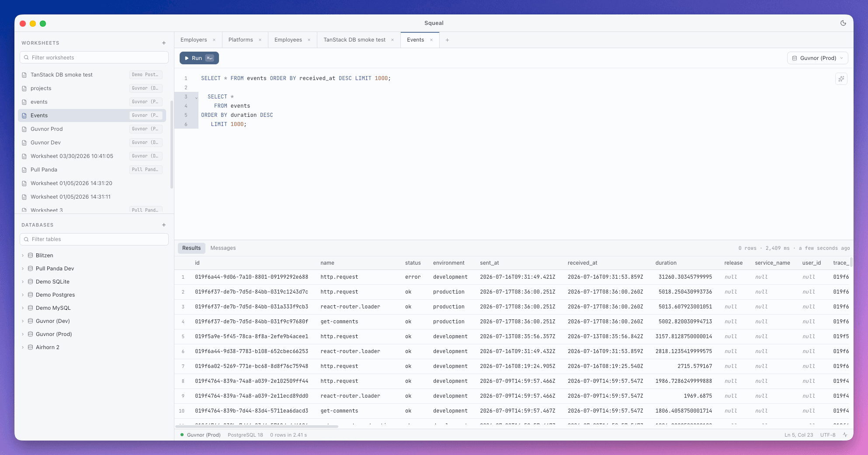Sort by the duration column header
The width and height of the screenshot is (868, 455).
click(666, 263)
